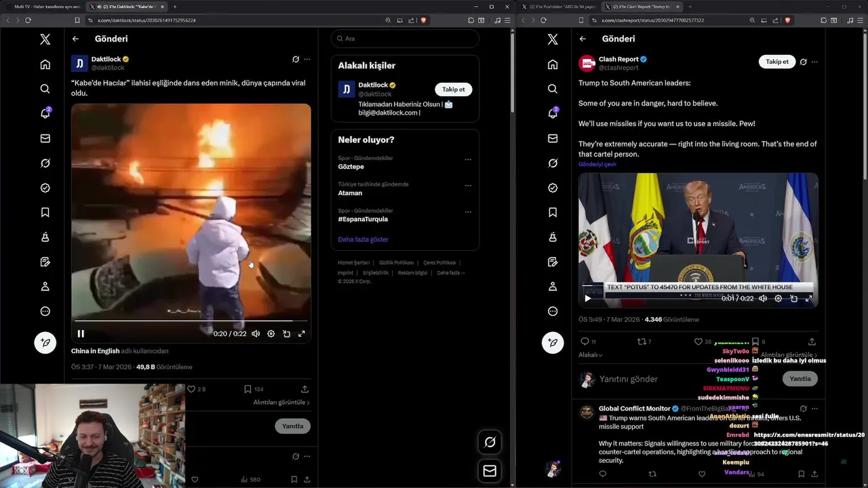Image resolution: width=868 pixels, height=488 pixels.
Task: Open More circle icon in left window sidebar
Action: click(45, 311)
